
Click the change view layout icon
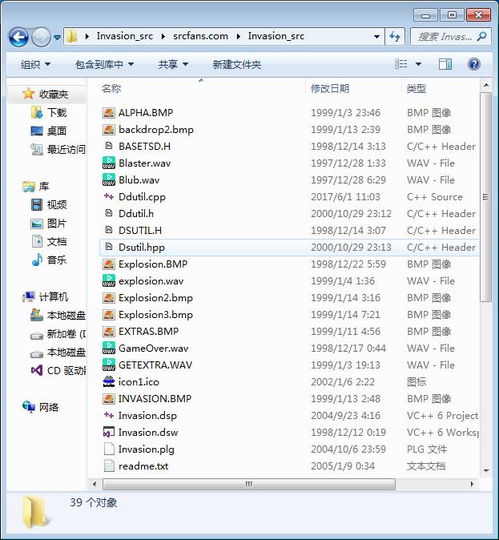[401, 64]
